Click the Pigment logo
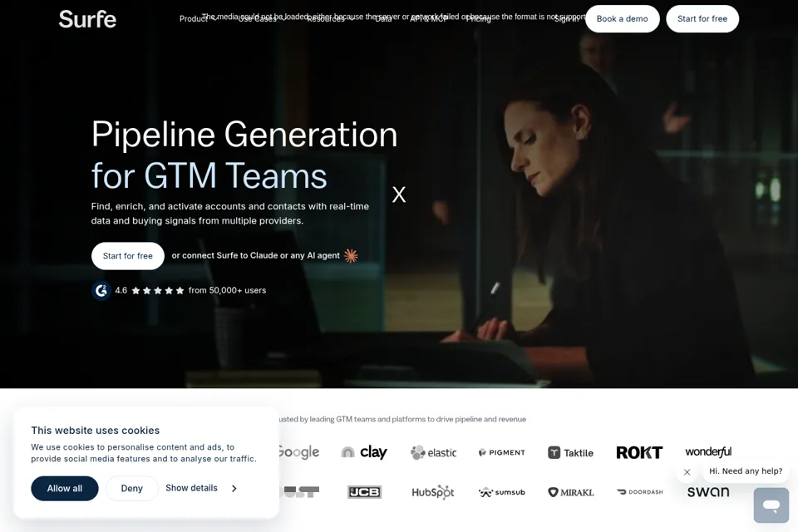The width and height of the screenshot is (798, 532). click(x=502, y=452)
